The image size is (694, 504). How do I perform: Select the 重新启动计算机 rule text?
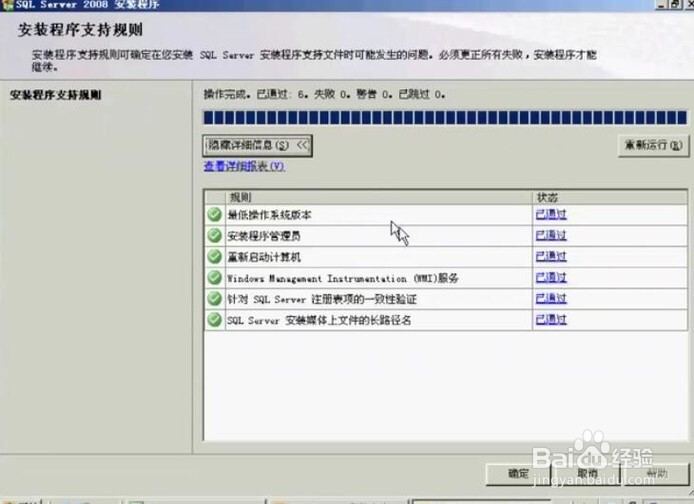pyautogui.click(x=264, y=257)
